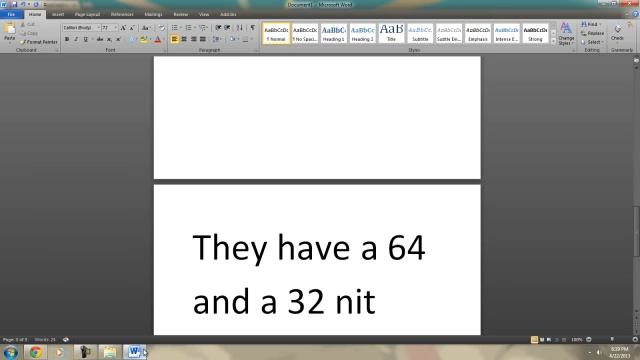Switch to the Insert tab
The width and height of the screenshot is (640, 360).
pyautogui.click(x=58, y=14)
